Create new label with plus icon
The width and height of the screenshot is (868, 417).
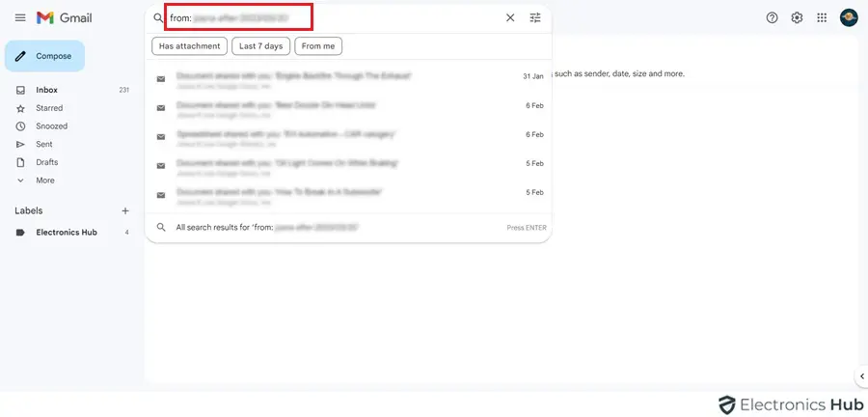[124, 210]
